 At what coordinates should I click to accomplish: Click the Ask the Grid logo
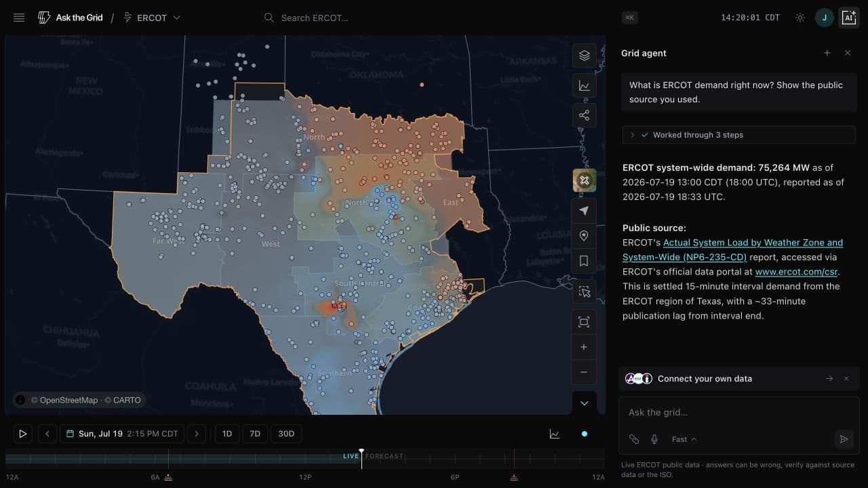pos(71,18)
